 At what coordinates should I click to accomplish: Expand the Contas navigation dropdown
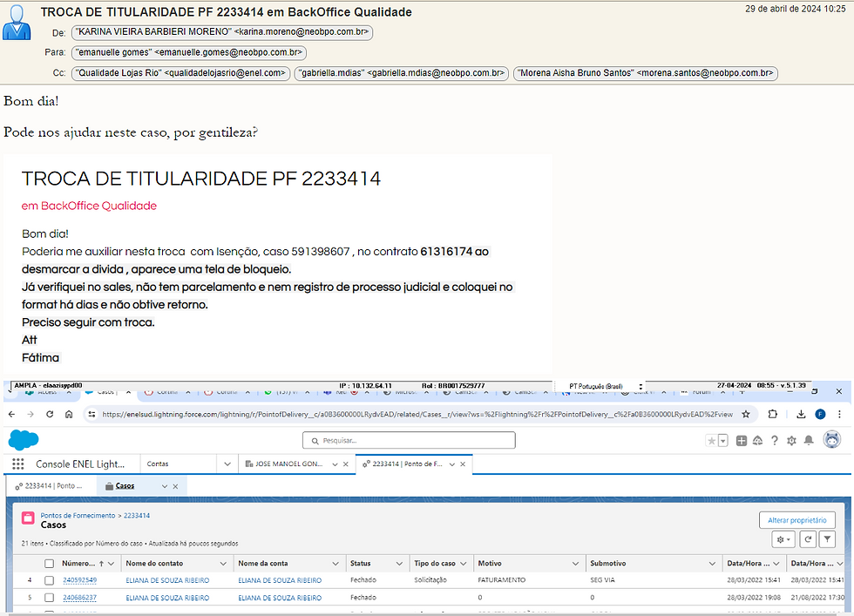(x=227, y=464)
